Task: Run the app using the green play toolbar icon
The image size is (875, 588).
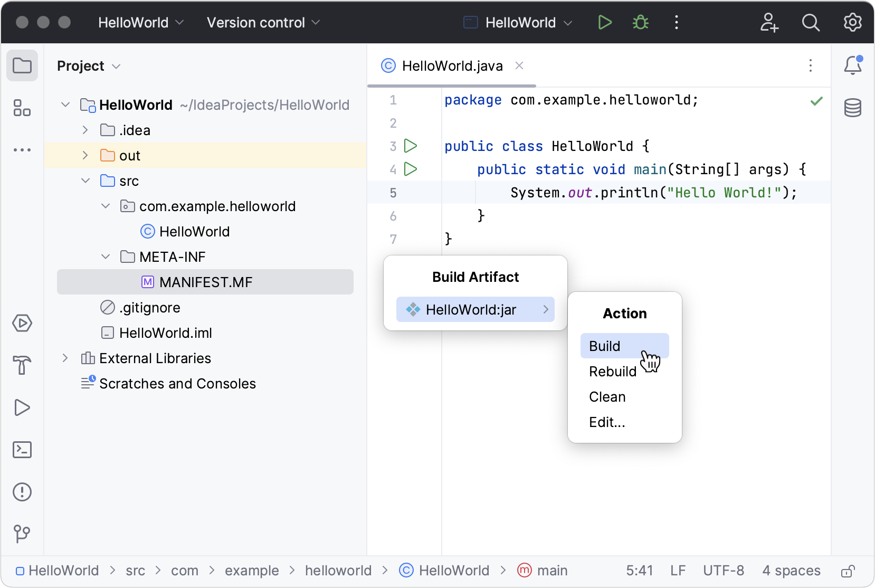Action: (605, 22)
